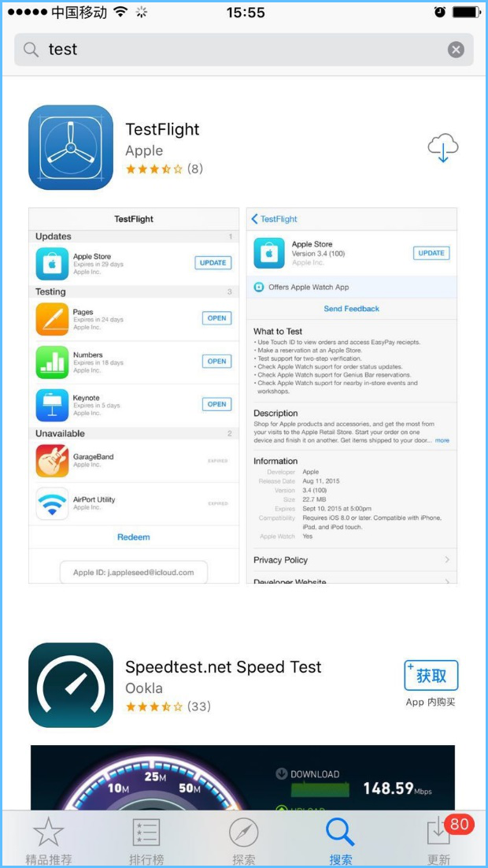The height and width of the screenshot is (868, 488).
Task: Tap the magnifier icon in search bar
Action: [31, 50]
